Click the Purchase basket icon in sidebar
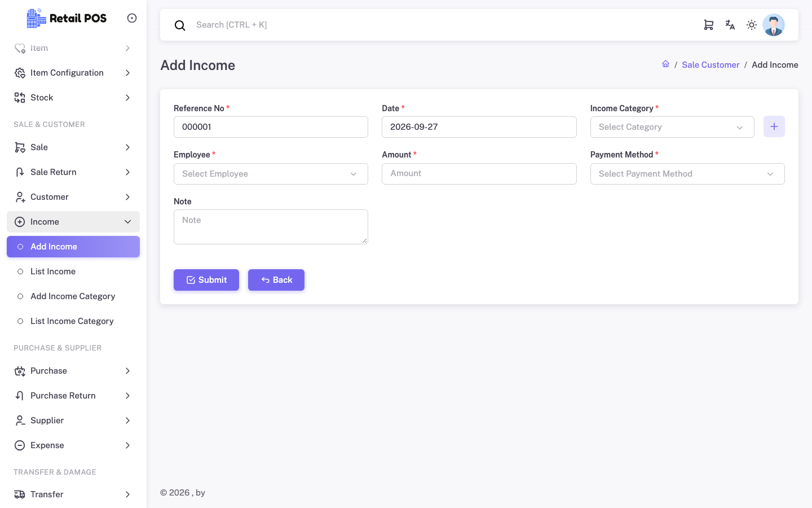The width and height of the screenshot is (812, 508). [x=20, y=371]
